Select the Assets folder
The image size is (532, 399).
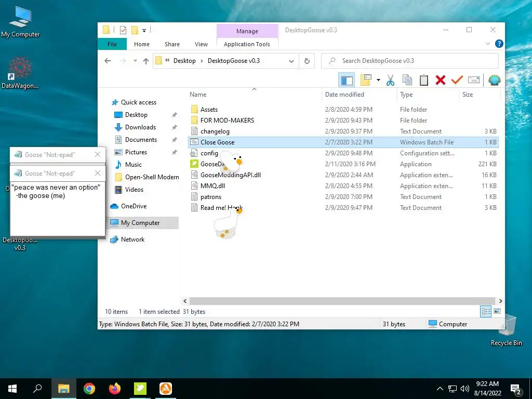tap(343, 110)
